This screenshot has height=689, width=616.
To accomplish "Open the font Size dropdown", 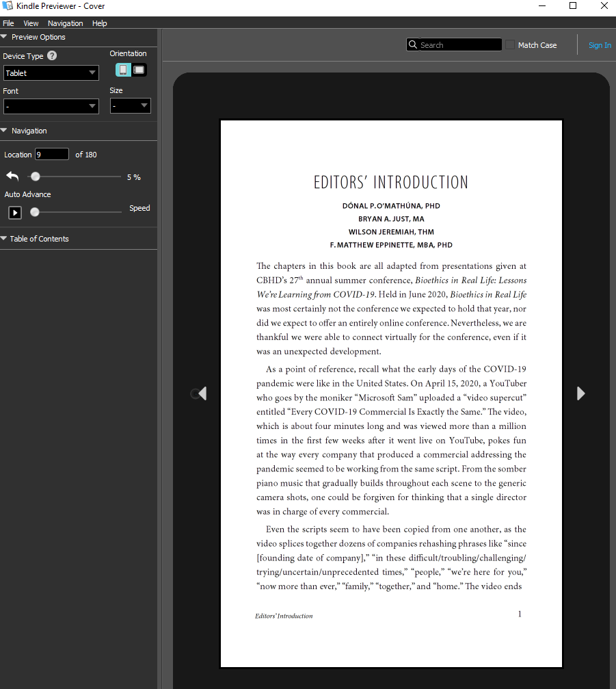I will coord(131,106).
